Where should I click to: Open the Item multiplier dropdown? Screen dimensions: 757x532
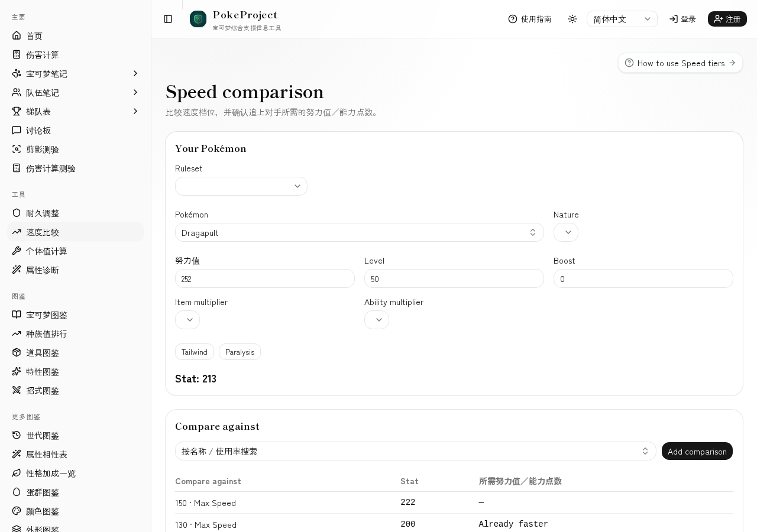pyautogui.click(x=187, y=320)
